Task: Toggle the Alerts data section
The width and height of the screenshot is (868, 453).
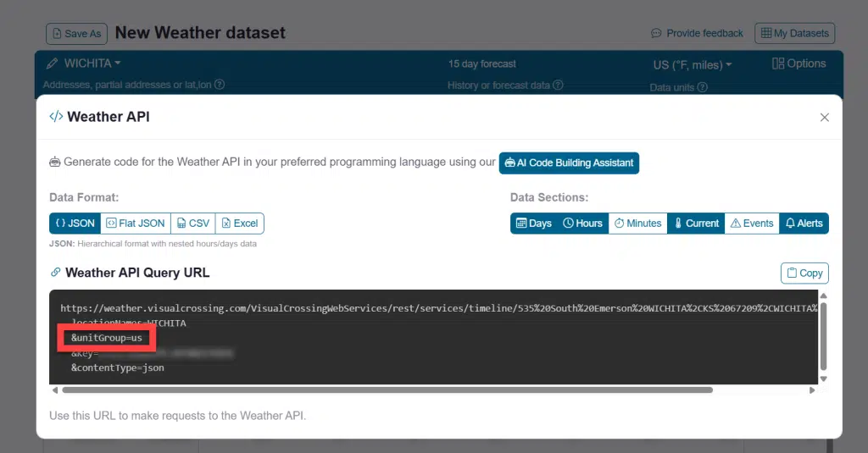Action: (804, 224)
